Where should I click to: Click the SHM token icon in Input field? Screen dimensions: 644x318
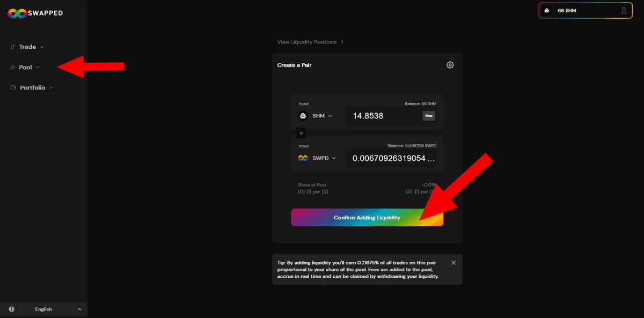coord(303,115)
